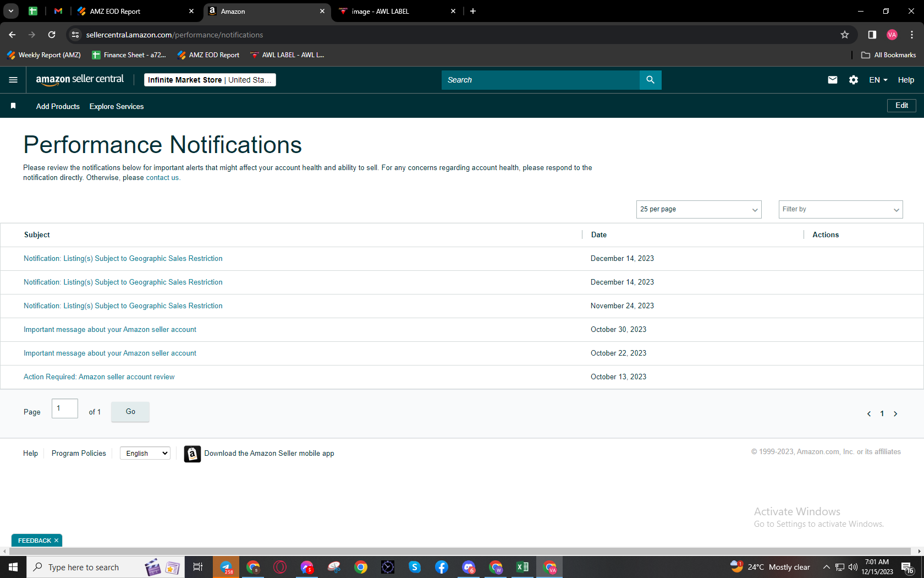This screenshot has height=578, width=924.
Task: Close the AMZ EOD Report tab
Action: (191, 11)
